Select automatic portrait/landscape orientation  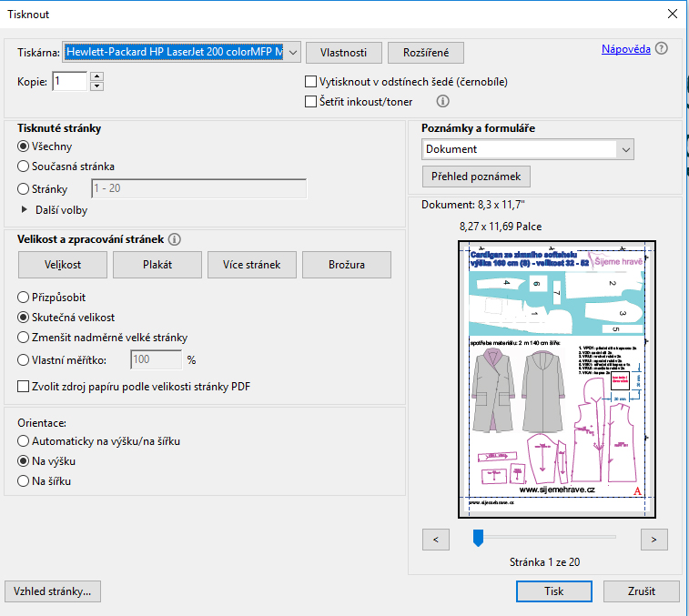click(x=23, y=440)
